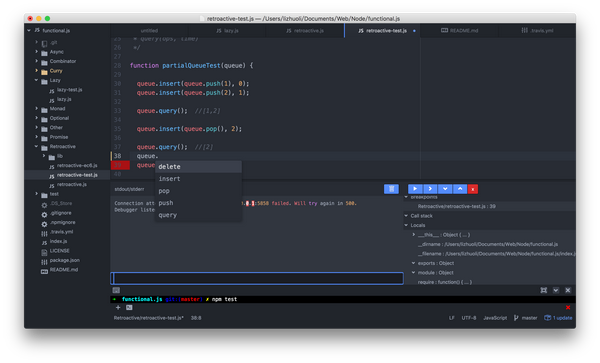Click the git branch icon in status bar
The width and height of the screenshot is (600, 363).
(516, 318)
